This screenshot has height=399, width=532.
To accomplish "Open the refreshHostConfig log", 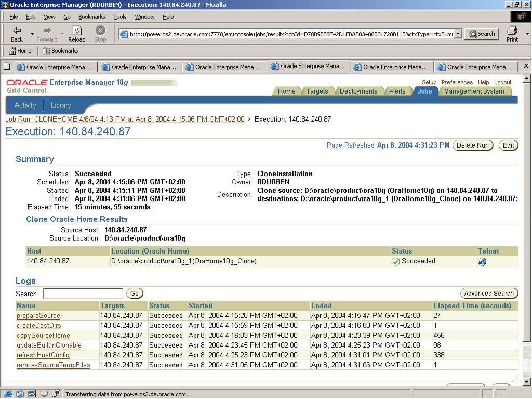I will [43, 355].
